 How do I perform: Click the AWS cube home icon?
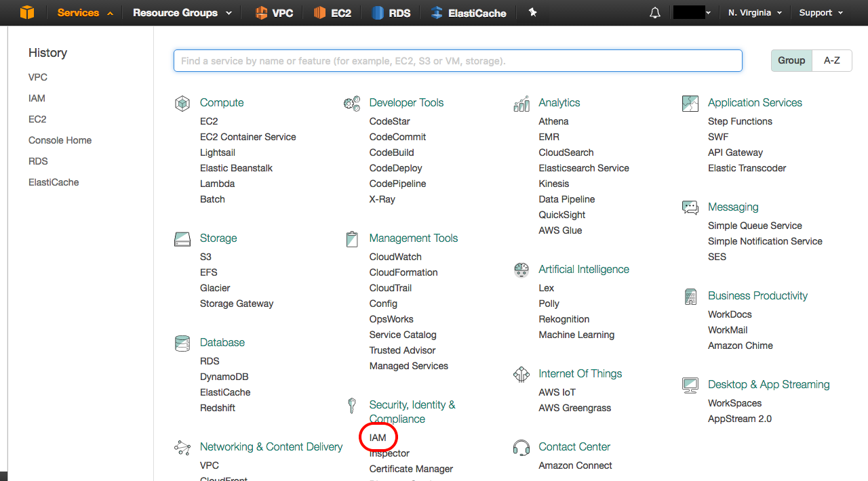[27, 12]
